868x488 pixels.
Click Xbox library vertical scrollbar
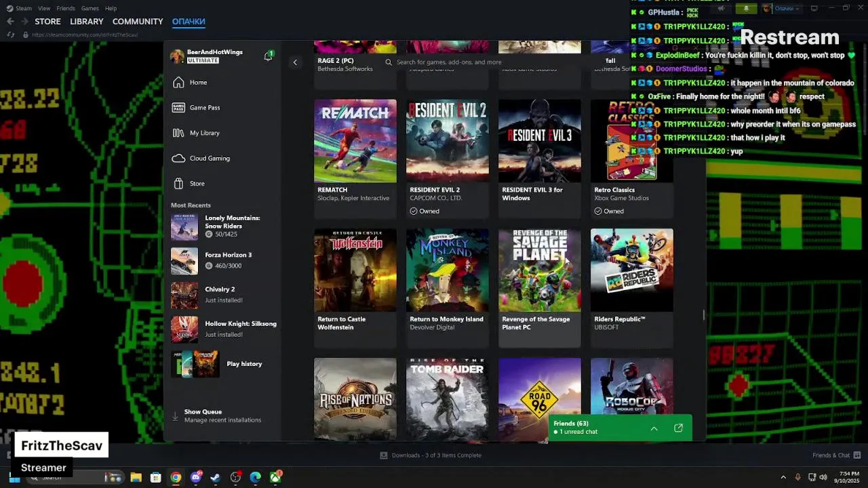703,315
